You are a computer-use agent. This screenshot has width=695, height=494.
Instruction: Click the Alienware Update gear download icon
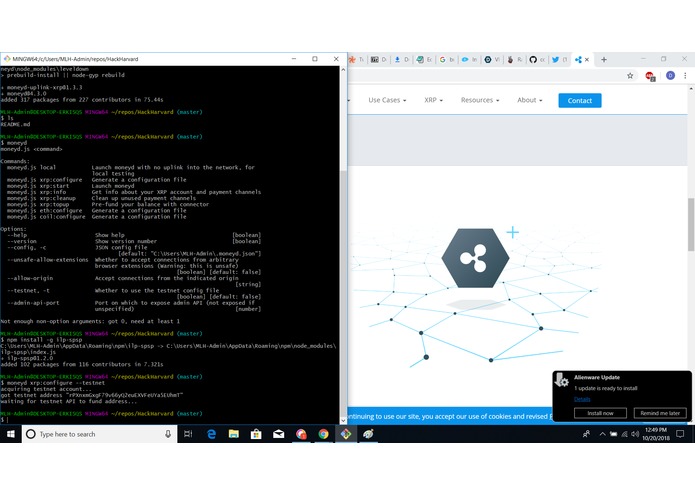pyautogui.click(x=562, y=380)
